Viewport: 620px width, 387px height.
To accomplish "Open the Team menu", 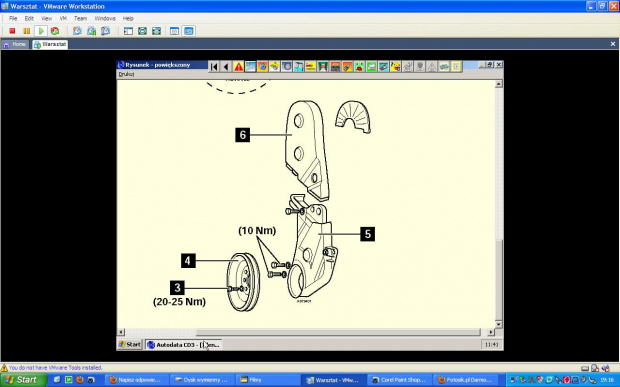I will click(80, 18).
